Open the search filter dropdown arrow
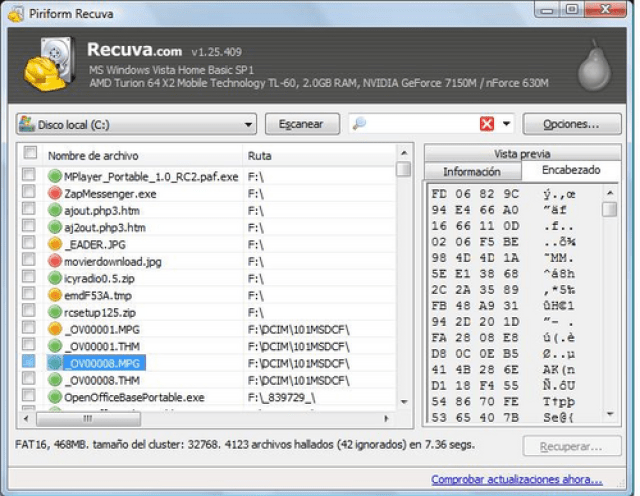The image size is (640, 496). point(507,124)
